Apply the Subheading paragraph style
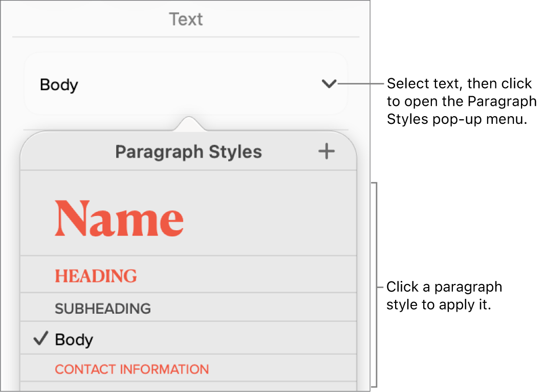The width and height of the screenshot is (544, 392). tap(102, 308)
